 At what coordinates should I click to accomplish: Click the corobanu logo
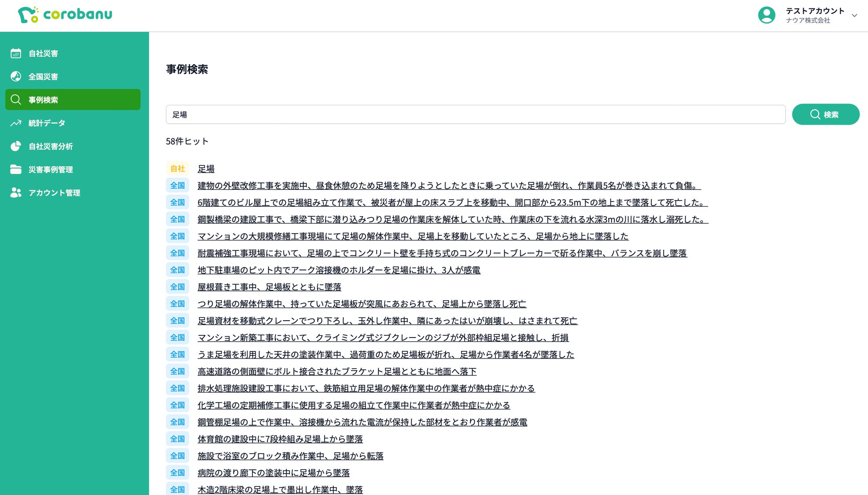[65, 15]
